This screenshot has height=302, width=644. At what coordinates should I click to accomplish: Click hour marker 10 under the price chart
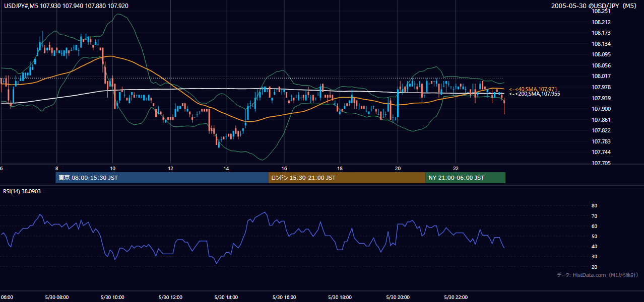(x=113, y=168)
